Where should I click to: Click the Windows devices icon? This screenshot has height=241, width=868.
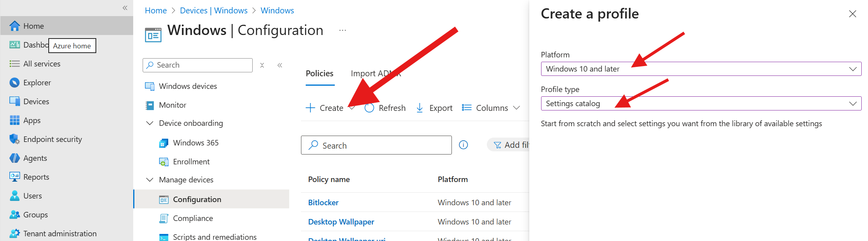[x=150, y=86]
